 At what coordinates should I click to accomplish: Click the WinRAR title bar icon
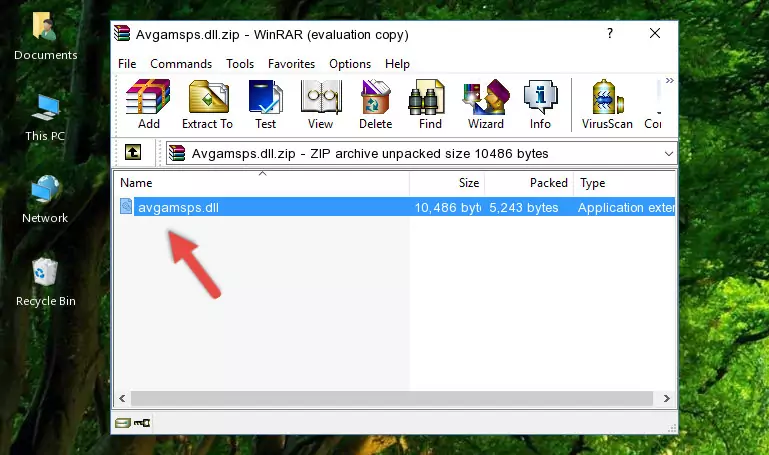(122, 33)
